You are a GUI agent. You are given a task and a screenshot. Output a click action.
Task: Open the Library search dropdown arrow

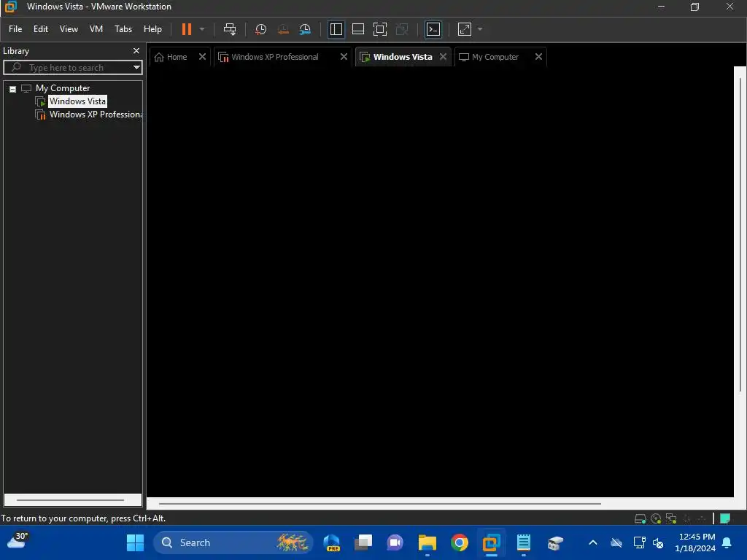point(136,68)
